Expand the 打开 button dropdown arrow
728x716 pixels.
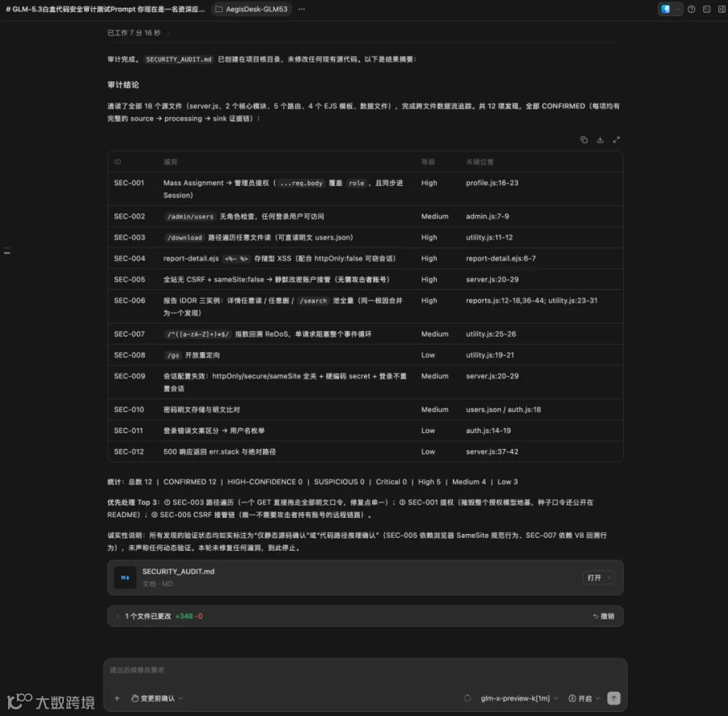[609, 578]
